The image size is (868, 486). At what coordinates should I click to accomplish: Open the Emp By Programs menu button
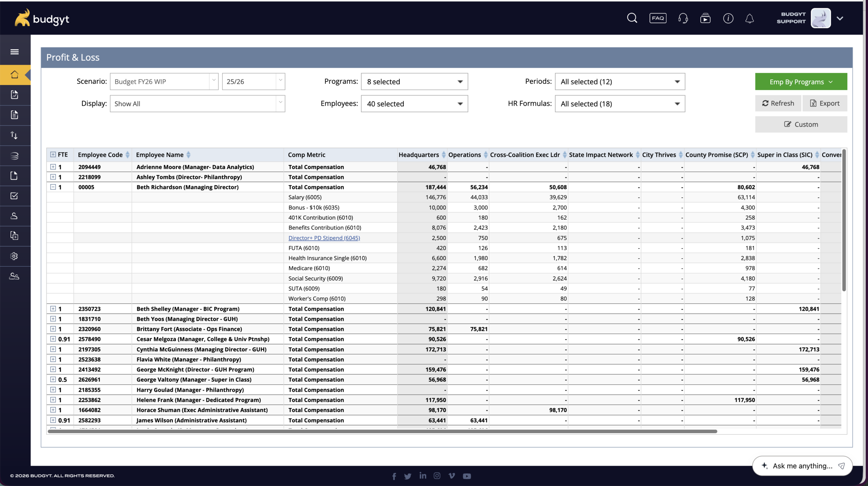point(801,82)
